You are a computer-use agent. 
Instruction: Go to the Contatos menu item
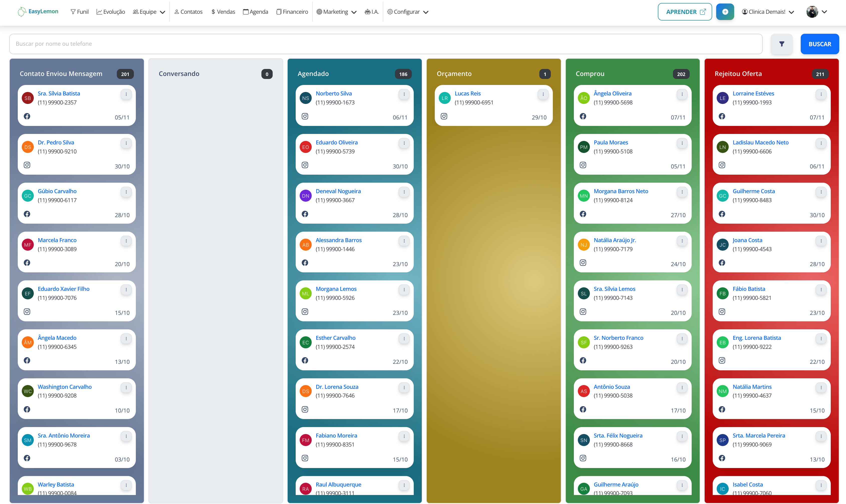pyautogui.click(x=188, y=12)
